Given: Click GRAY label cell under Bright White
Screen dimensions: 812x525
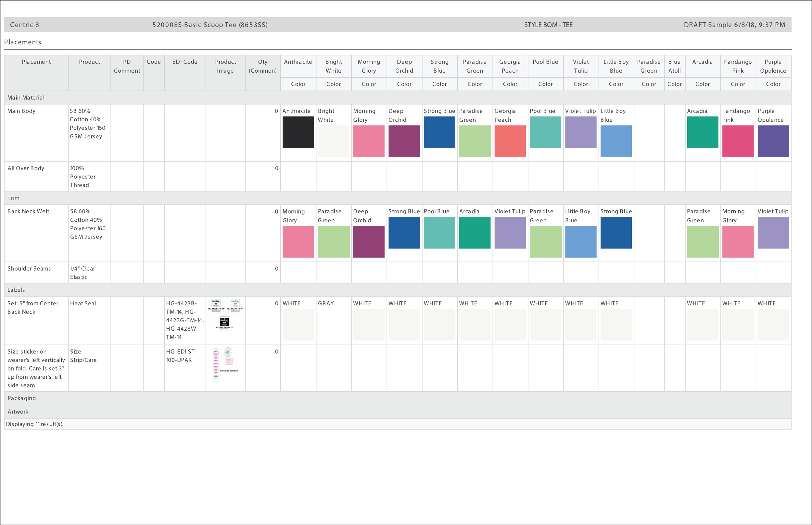Looking at the screenshot, I should [326, 303].
